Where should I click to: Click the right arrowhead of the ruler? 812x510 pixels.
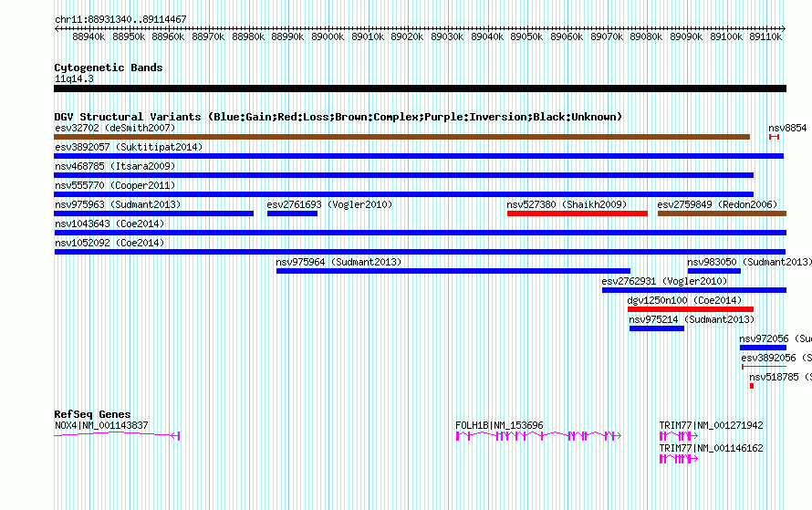coord(784,29)
